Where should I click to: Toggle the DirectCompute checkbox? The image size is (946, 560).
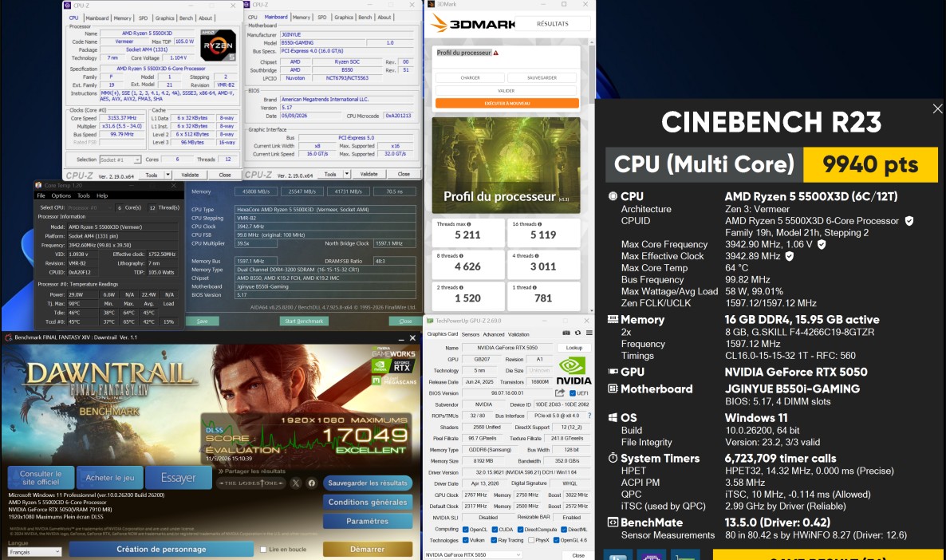coord(520,529)
